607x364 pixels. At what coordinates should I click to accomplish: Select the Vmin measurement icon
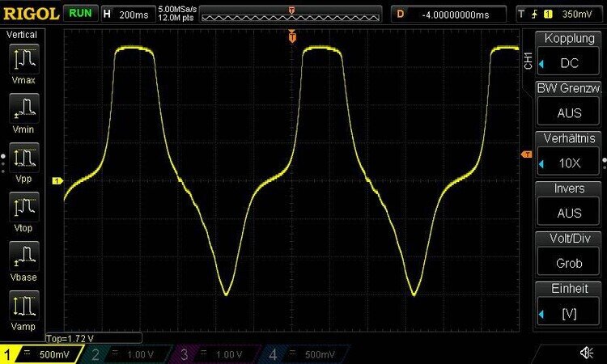pyautogui.click(x=26, y=109)
